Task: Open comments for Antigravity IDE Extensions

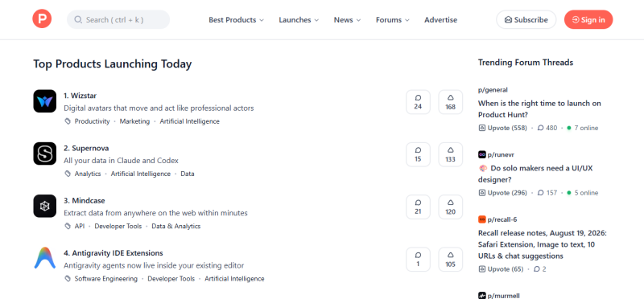Action: point(418,260)
